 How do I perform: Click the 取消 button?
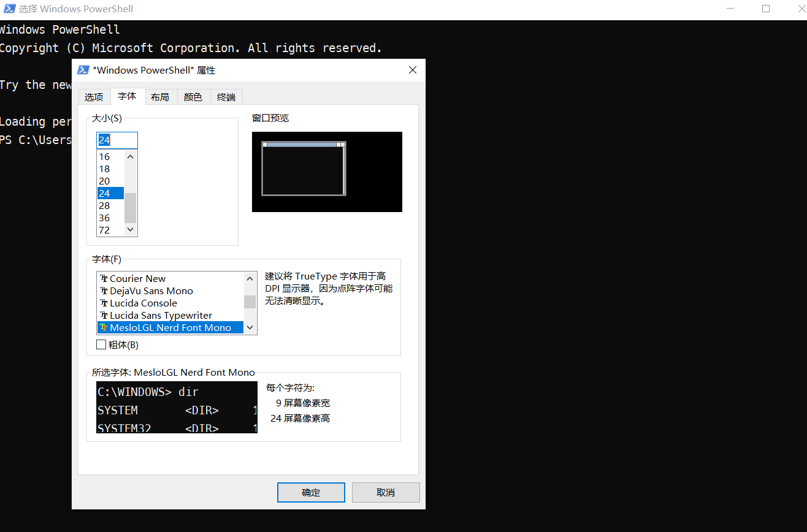386,492
